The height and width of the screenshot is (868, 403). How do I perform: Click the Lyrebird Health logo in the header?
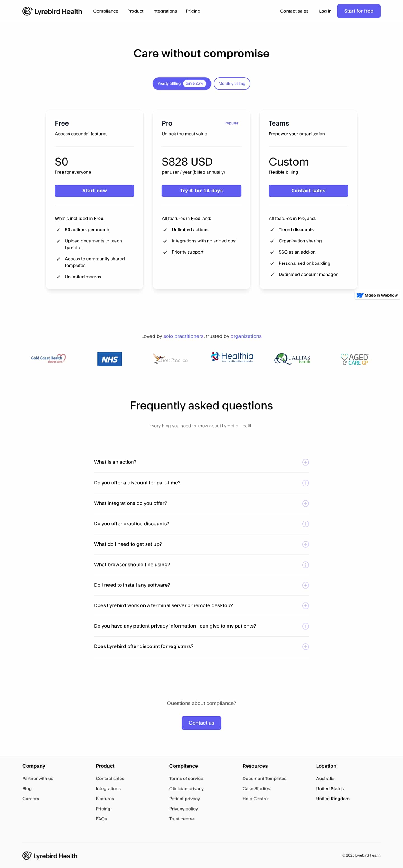tap(52, 11)
